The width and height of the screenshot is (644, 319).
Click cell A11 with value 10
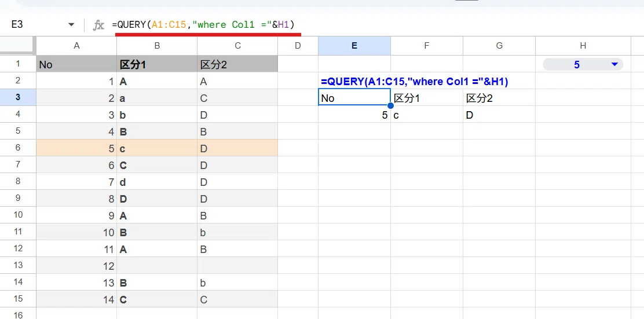coord(76,232)
